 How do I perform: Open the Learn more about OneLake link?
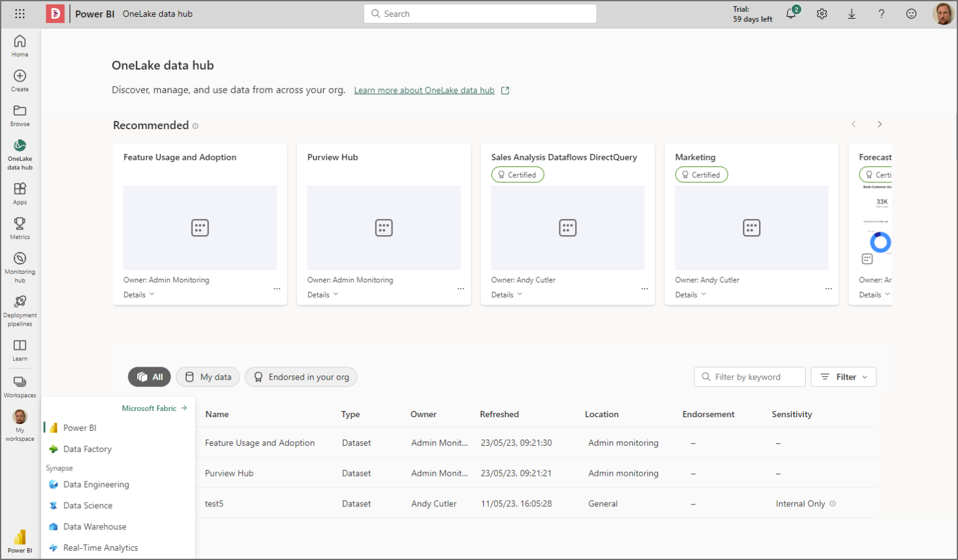click(423, 90)
